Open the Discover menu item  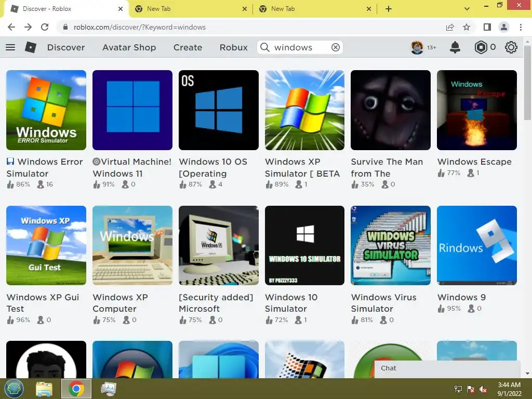tap(66, 47)
